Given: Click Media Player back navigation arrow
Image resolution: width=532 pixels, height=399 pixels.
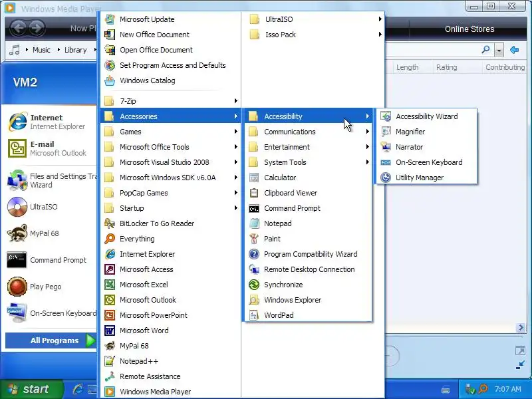Looking at the screenshot, I should tap(18, 28).
